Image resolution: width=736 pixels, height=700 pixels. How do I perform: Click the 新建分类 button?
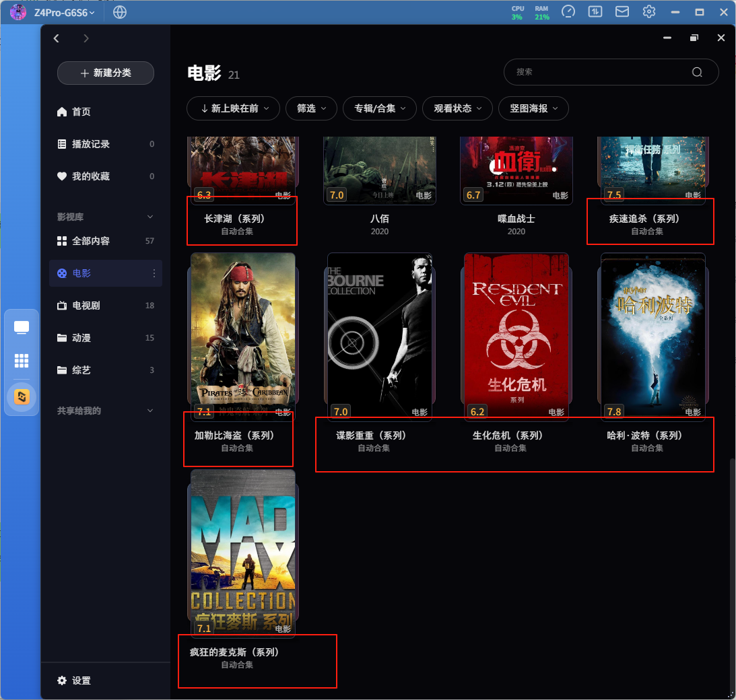click(106, 73)
